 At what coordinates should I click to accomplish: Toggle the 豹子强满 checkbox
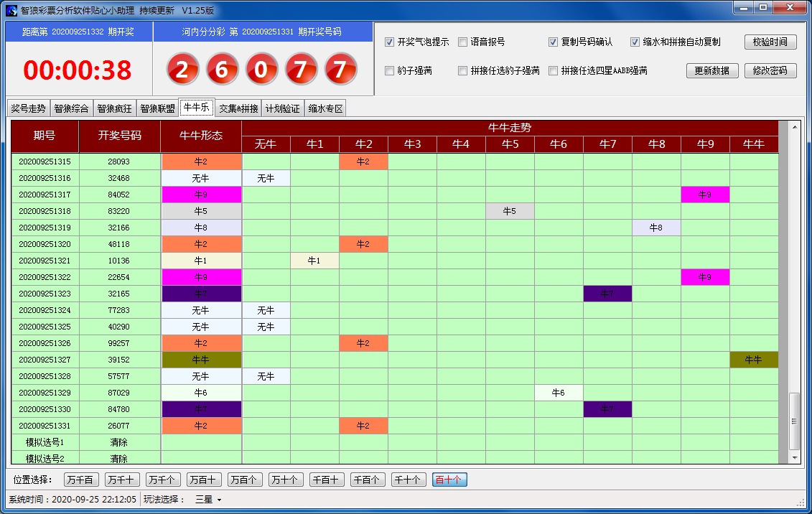tap(390, 71)
